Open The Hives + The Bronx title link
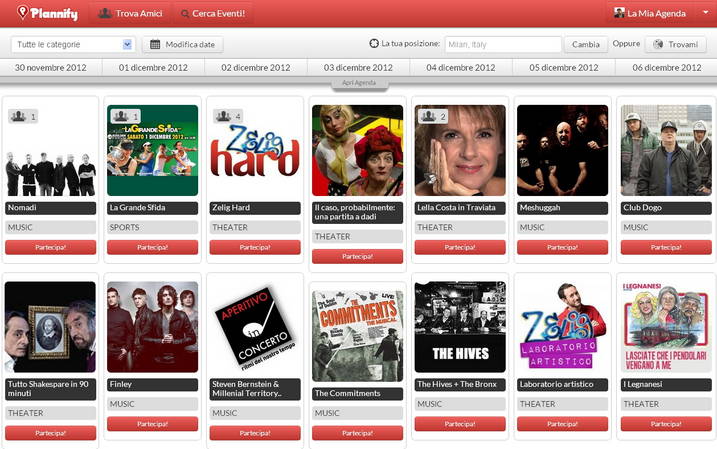Image resolution: width=717 pixels, height=449 pixels. click(x=457, y=384)
